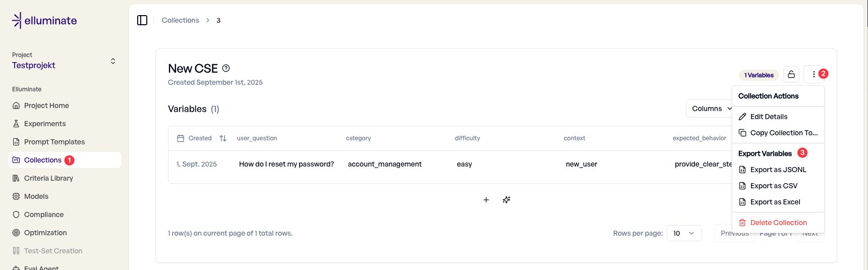Click the 1 Variables badge

click(759, 75)
